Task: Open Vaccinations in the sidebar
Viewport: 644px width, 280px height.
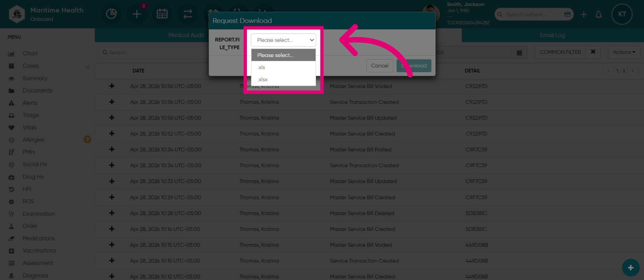Action: tap(39, 251)
